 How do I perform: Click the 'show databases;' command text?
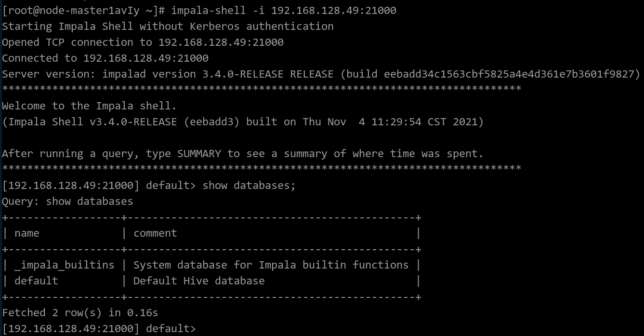pyautogui.click(x=249, y=185)
